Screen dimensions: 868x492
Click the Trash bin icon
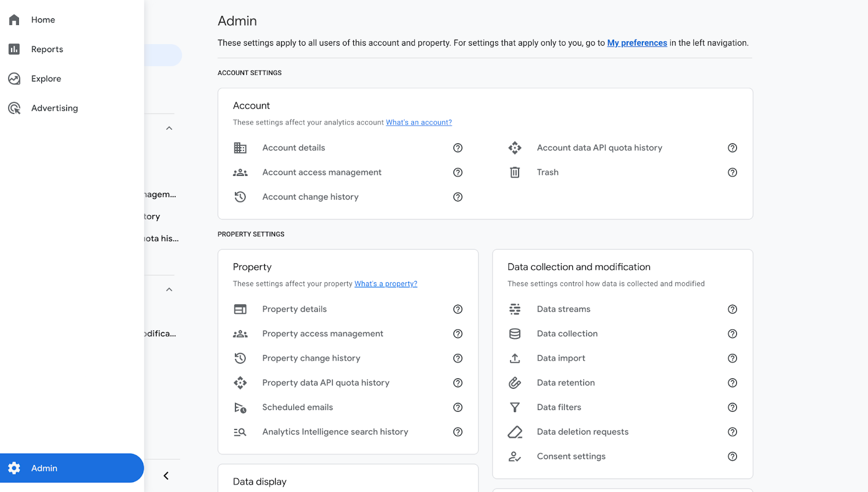(515, 173)
